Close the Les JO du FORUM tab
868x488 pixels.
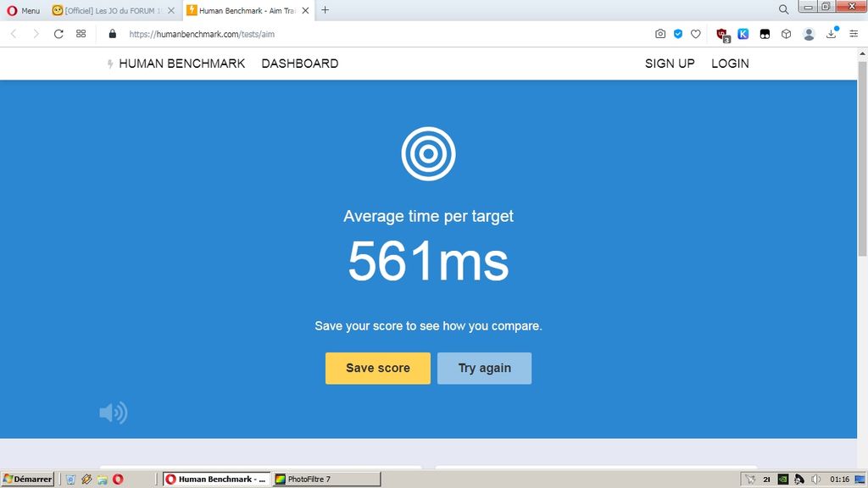click(171, 10)
